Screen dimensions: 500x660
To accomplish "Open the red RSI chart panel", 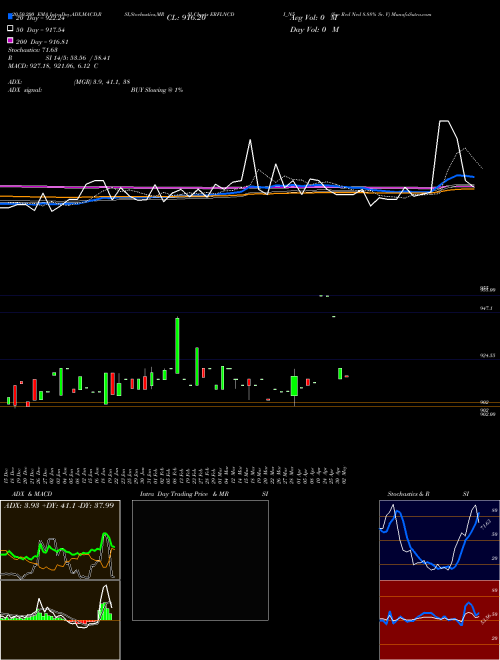I will [439, 620].
